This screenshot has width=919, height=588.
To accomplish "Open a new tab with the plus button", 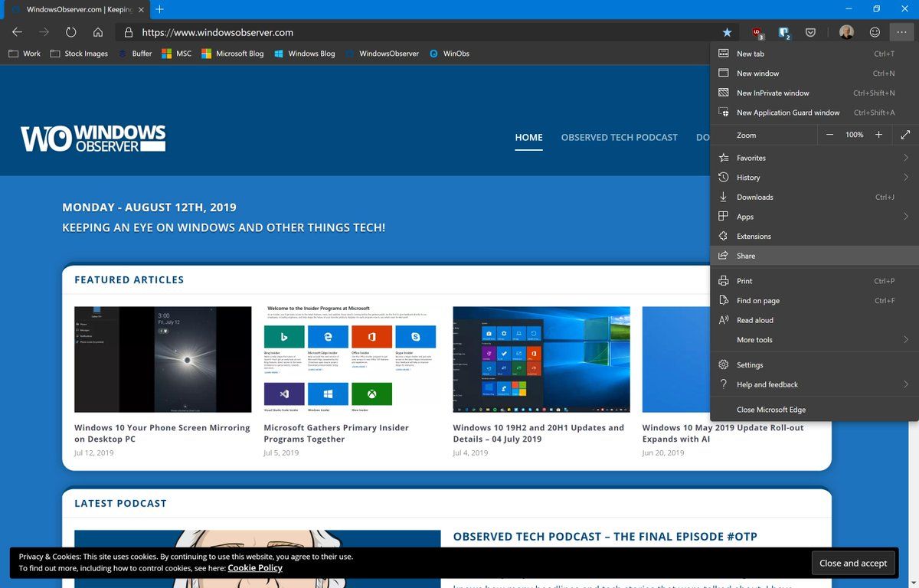I will coord(159,9).
